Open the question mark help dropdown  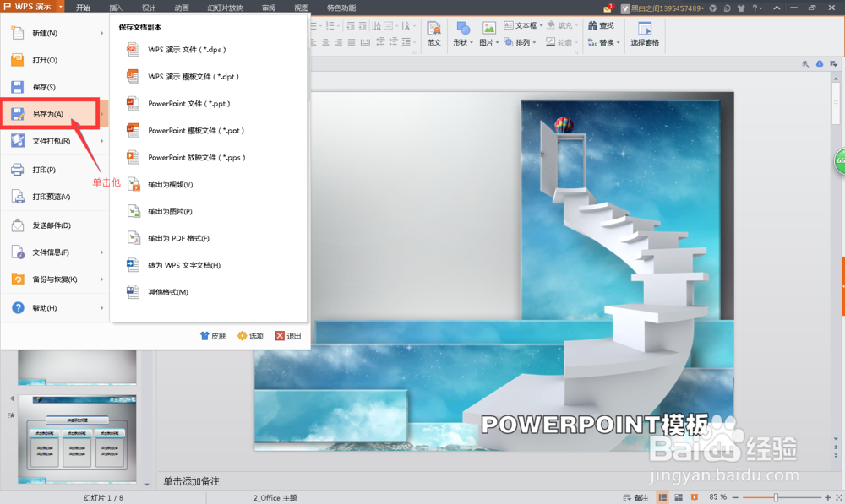(757, 8)
